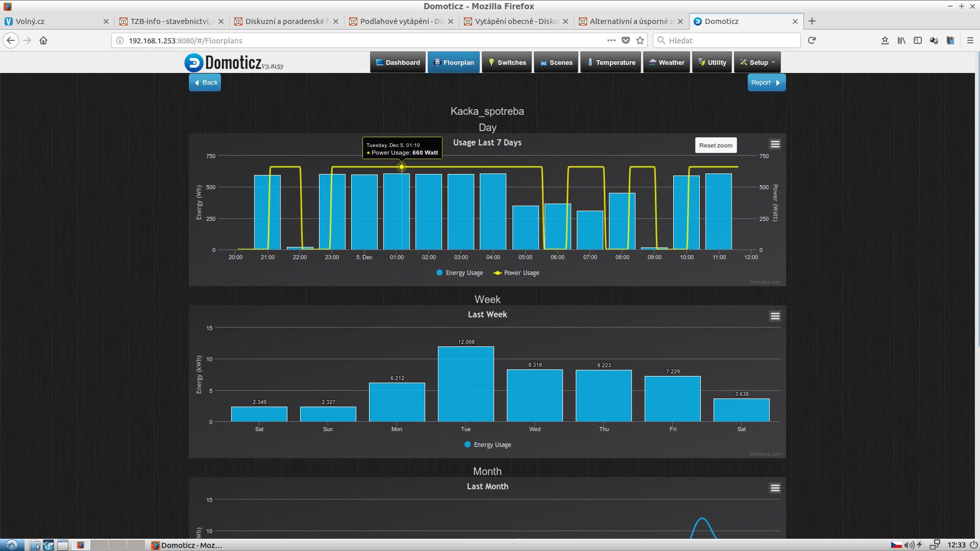Viewport: 980px width, 551px height.
Task: Open the Floorplan tab
Action: coord(454,62)
